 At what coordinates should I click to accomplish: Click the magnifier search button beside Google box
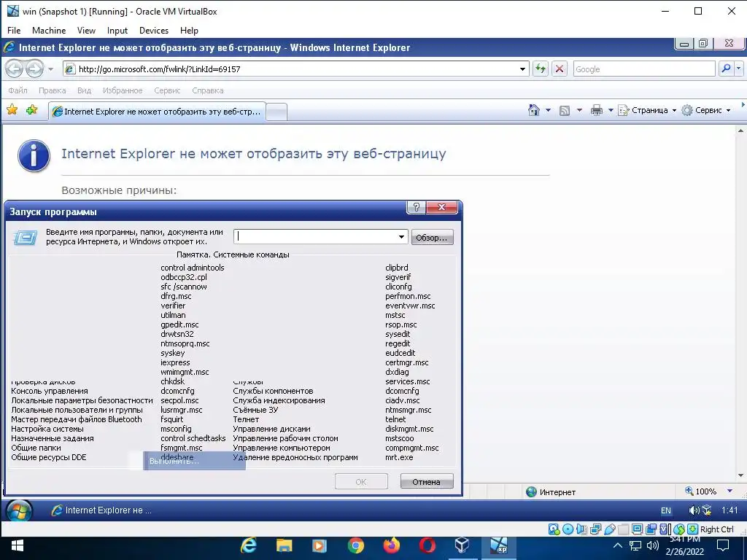726,69
